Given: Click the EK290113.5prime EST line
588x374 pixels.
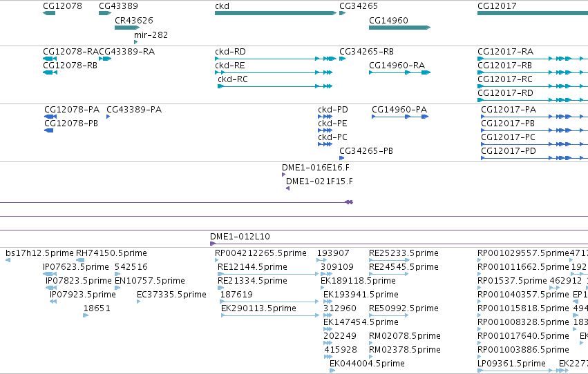Looking at the screenshot, I should coord(270,315).
